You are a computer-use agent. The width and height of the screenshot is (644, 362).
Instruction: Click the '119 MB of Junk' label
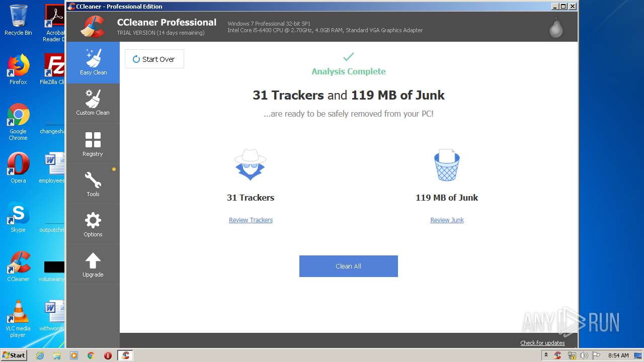point(447,198)
